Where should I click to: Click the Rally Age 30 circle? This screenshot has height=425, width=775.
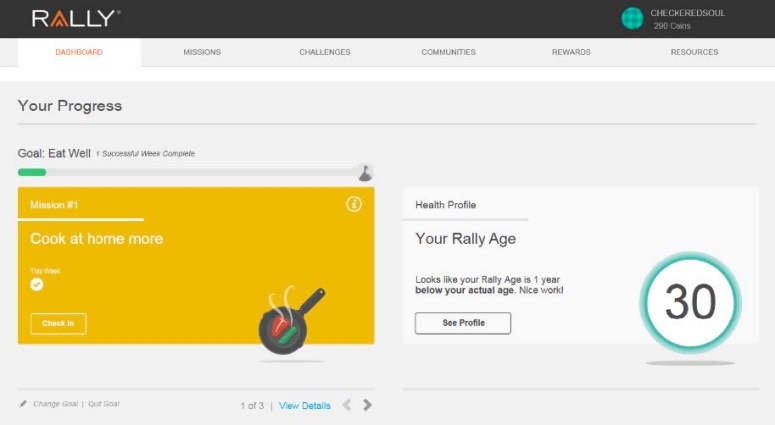click(690, 302)
